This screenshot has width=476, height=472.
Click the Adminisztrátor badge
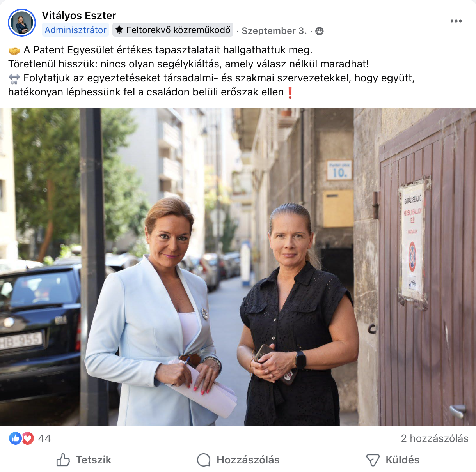pyautogui.click(x=75, y=30)
